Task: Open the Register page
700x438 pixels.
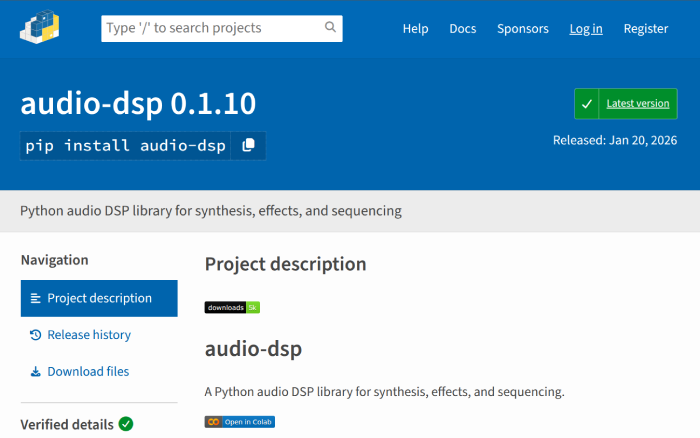Action: tap(646, 29)
